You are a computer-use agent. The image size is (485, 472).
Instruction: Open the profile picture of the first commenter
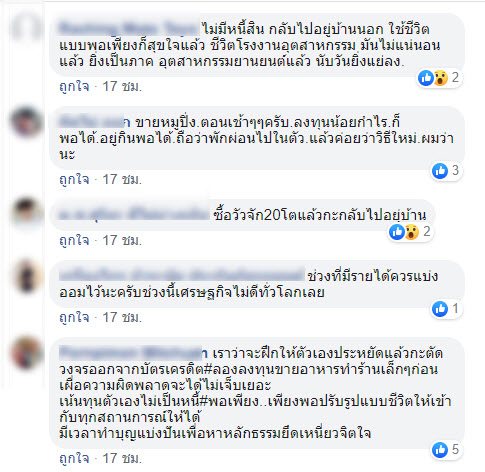pyautogui.click(x=27, y=28)
